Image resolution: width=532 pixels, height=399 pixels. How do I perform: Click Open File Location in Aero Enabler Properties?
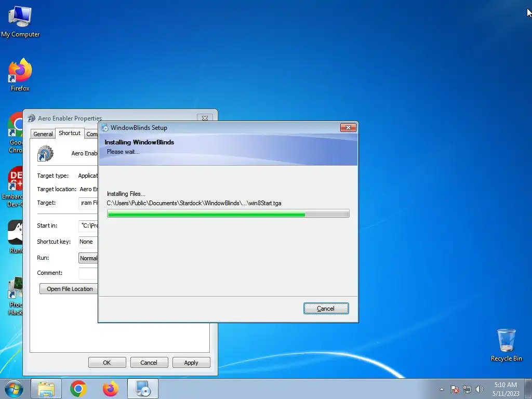[x=69, y=289]
